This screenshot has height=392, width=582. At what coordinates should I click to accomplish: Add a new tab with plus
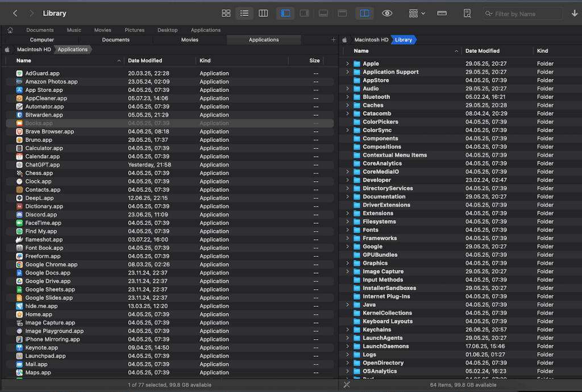(333, 40)
